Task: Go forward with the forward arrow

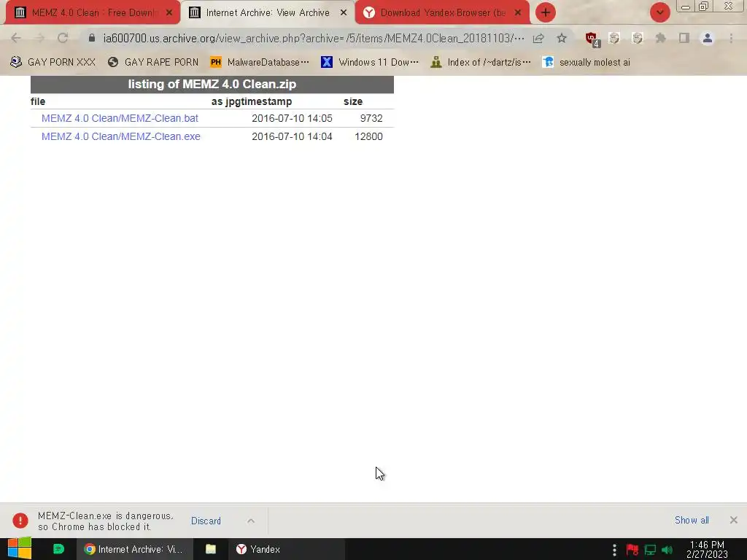Action: 39,38
